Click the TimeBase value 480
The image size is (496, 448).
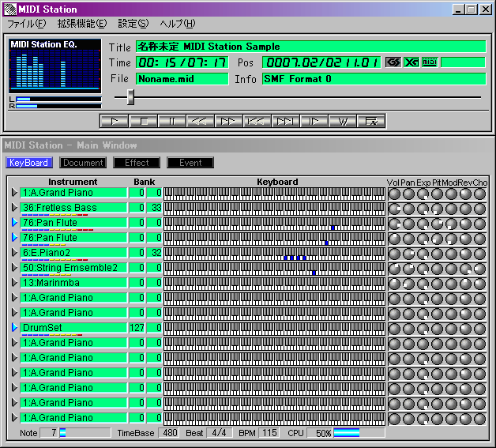(x=168, y=432)
